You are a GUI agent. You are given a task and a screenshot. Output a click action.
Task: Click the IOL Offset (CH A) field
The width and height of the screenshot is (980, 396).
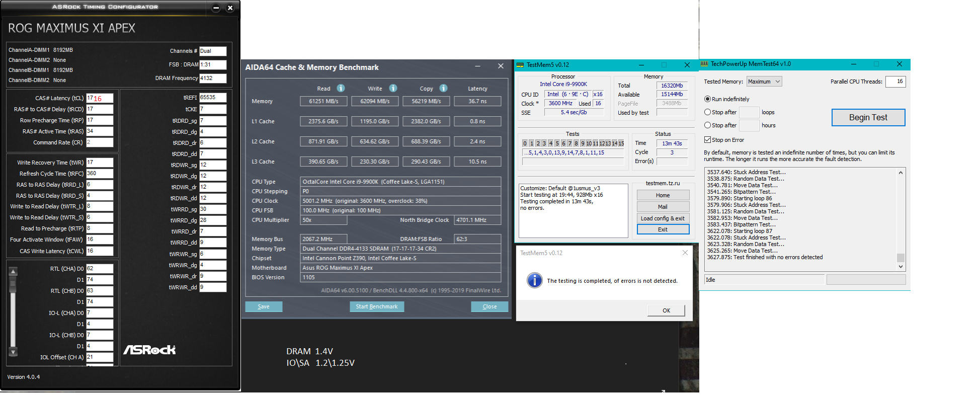[100, 357]
